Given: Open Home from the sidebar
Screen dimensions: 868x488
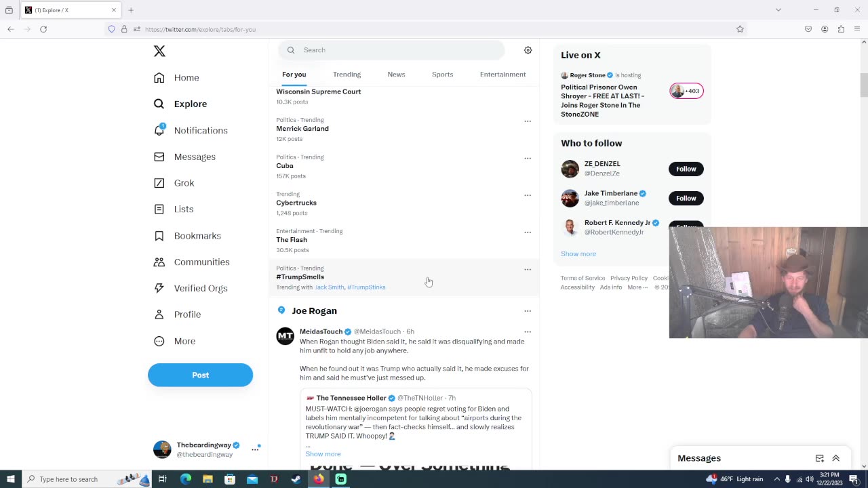Looking at the screenshot, I should click(x=176, y=78).
